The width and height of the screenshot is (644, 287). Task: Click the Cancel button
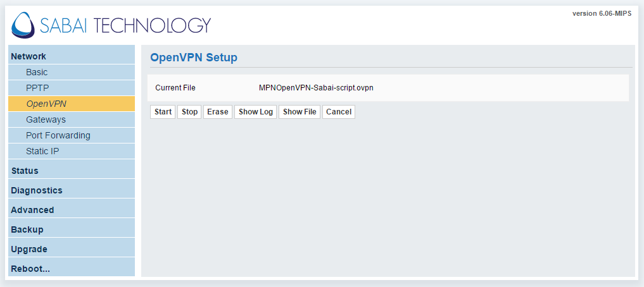(x=338, y=112)
